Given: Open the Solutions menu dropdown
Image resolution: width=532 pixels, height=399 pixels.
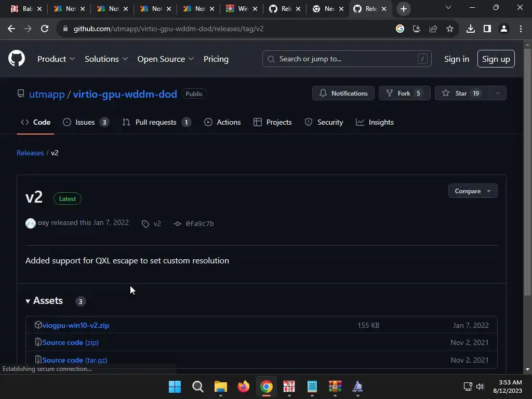Looking at the screenshot, I should click(x=106, y=59).
